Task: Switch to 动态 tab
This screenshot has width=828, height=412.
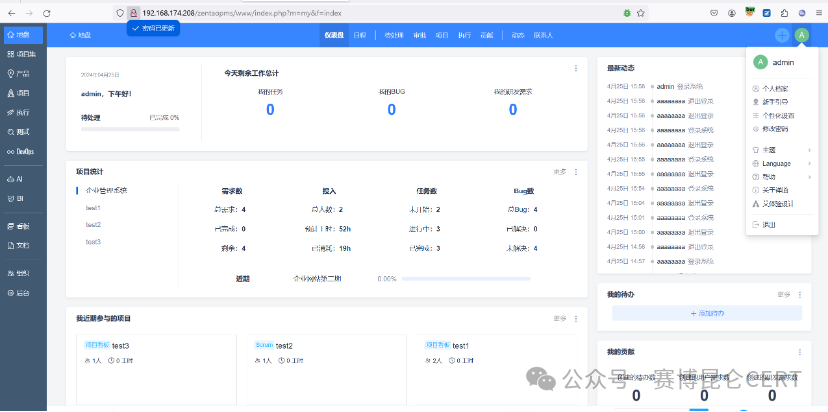Action: pos(518,35)
